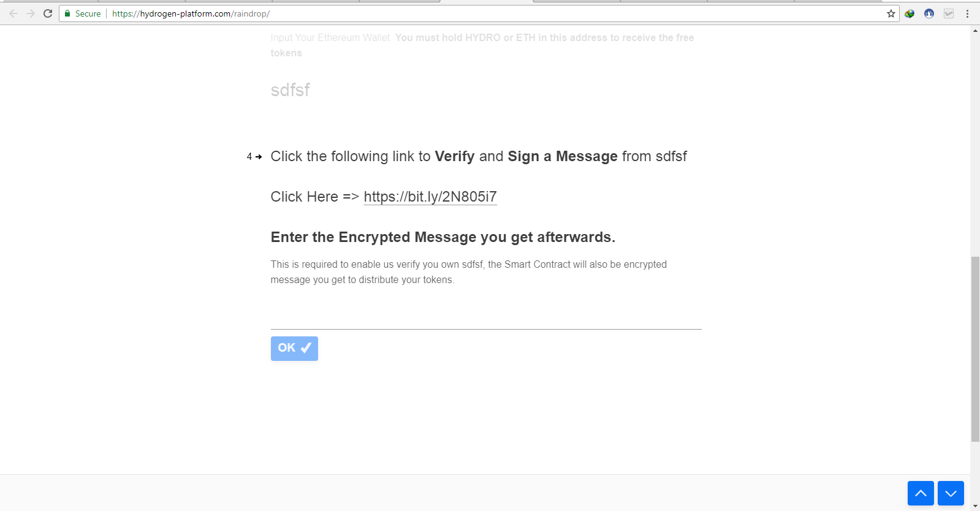Go to the previous question with up chevron
The image size is (980, 511).
[x=921, y=493]
